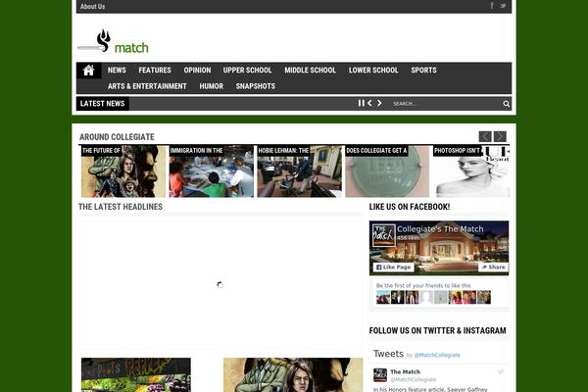Open 'Does Collegiate Get A' article thumbnail
The width and height of the screenshot is (588, 392).
pyautogui.click(x=387, y=171)
